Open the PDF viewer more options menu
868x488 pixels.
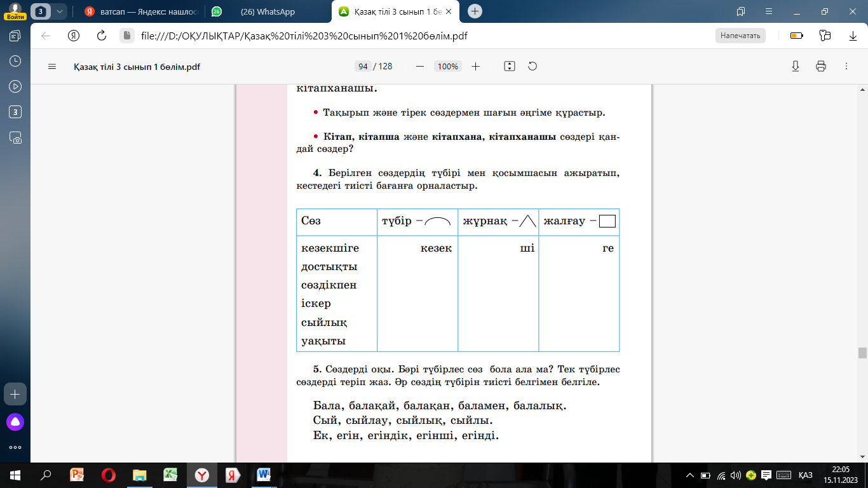pyautogui.click(x=846, y=66)
